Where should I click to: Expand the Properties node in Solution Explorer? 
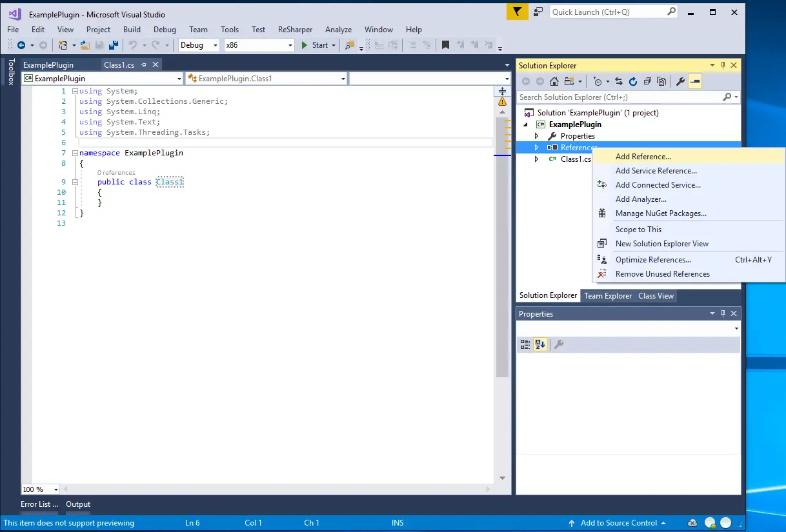tap(536, 136)
